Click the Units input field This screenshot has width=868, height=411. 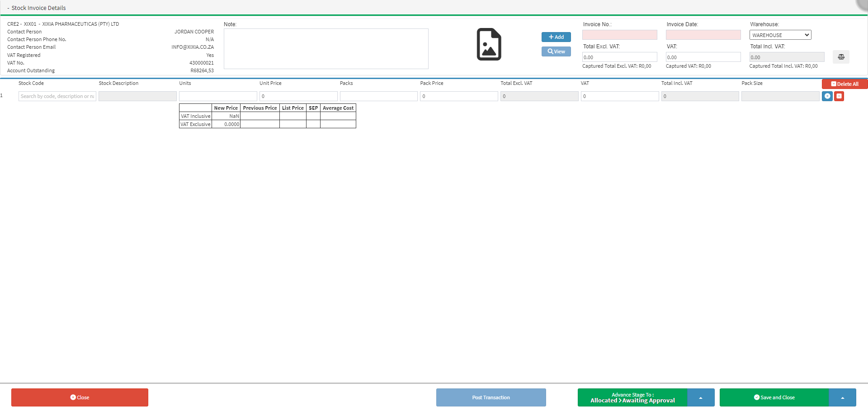pyautogui.click(x=218, y=96)
